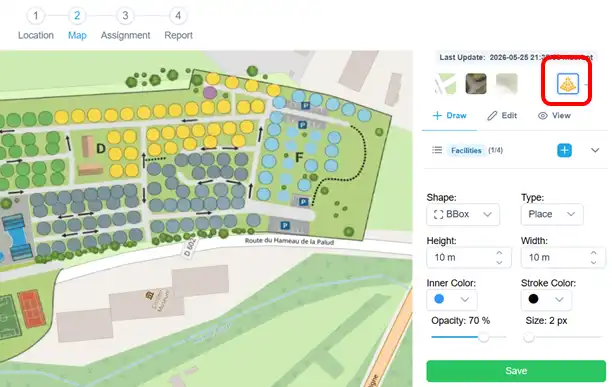Viewport: 612px width, 387px height.
Task: Open the Shape dropdown showing BBox
Action: pos(463,214)
